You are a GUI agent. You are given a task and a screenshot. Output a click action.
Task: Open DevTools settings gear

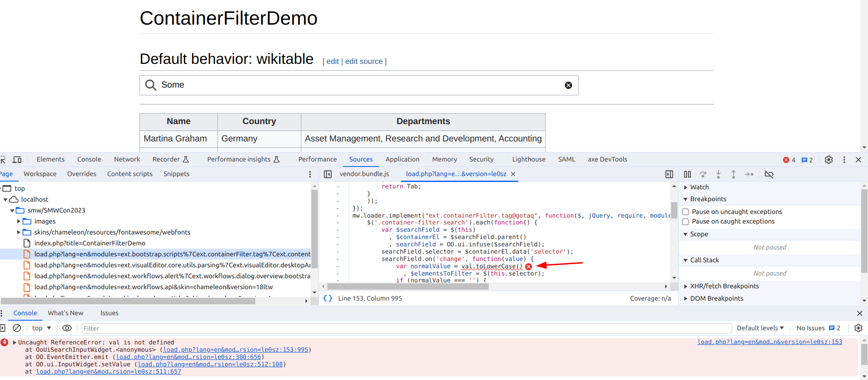click(x=829, y=160)
